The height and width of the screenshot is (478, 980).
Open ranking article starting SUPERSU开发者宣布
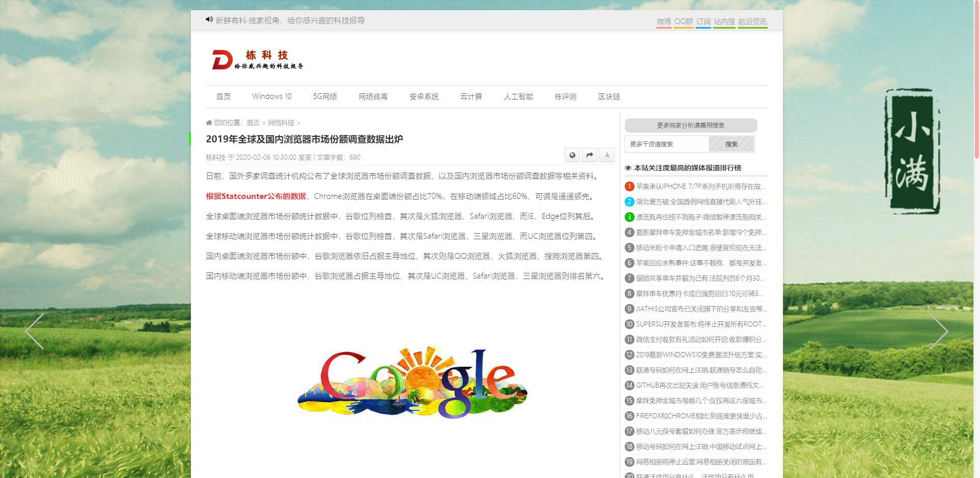(701, 324)
